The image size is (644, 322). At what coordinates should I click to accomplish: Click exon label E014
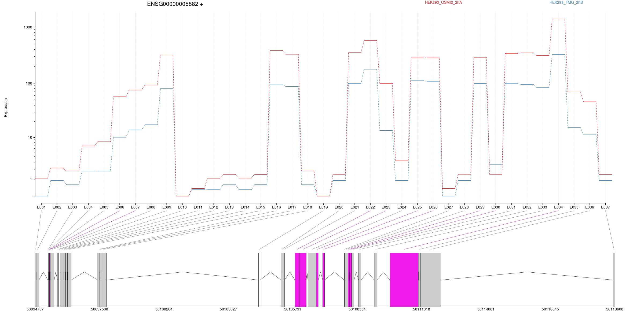[x=245, y=207]
